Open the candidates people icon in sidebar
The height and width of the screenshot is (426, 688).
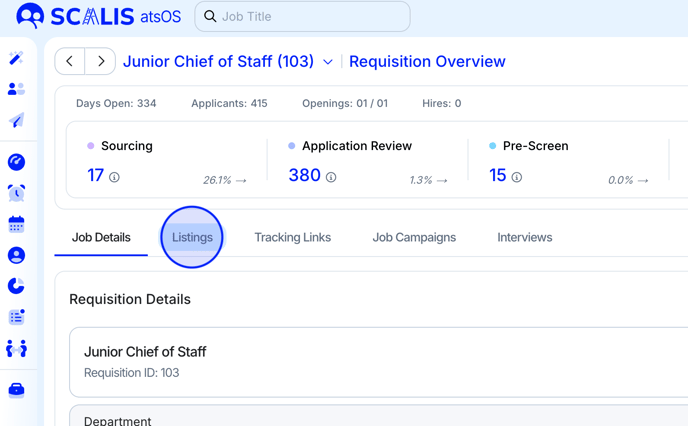tap(16, 90)
